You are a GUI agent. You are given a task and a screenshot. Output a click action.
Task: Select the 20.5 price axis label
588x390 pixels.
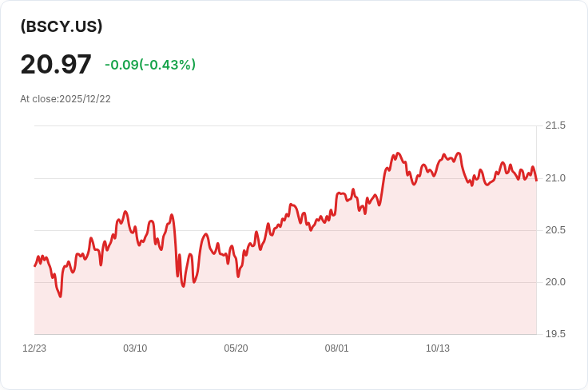pyautogui.click(x=555, y=230)
